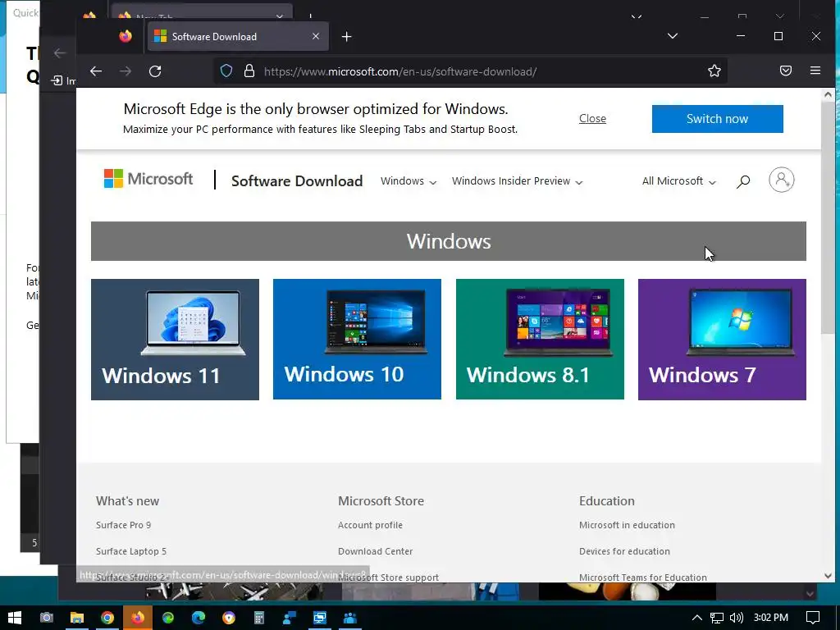Open the site search magnifier icon
The image size is (840, 630).
point(743,181)
